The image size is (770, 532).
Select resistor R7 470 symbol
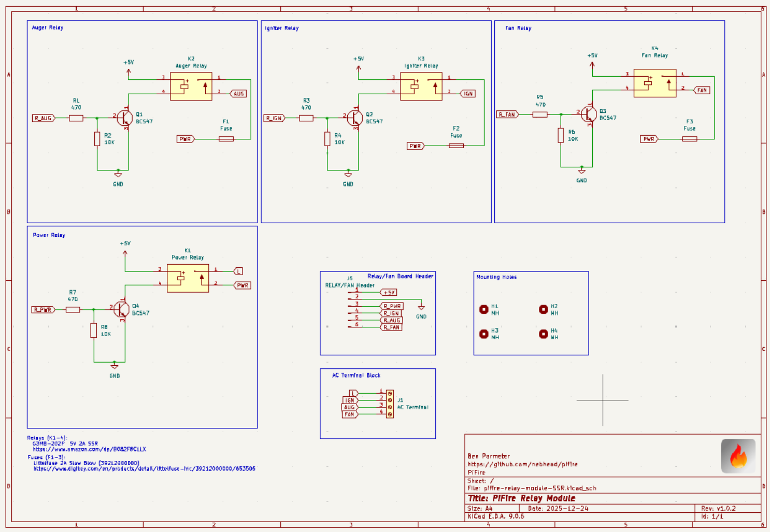73,310
